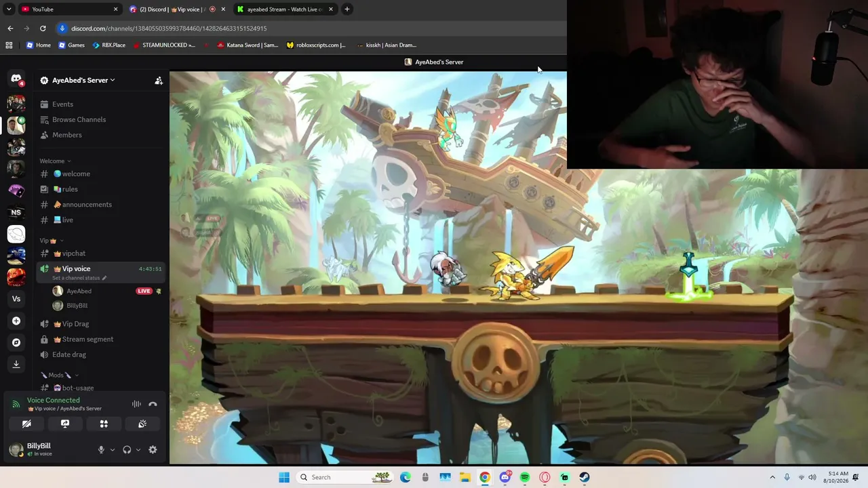The image size is (868, 488).
Task: Open the Games bookmark
Action: 71,45
